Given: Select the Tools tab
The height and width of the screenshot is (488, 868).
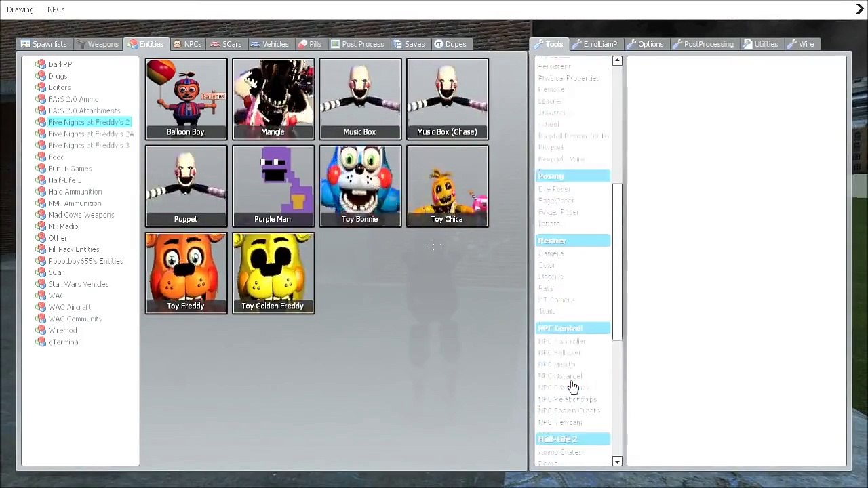Looking at the screenshot, I should [x=549, y=44].
